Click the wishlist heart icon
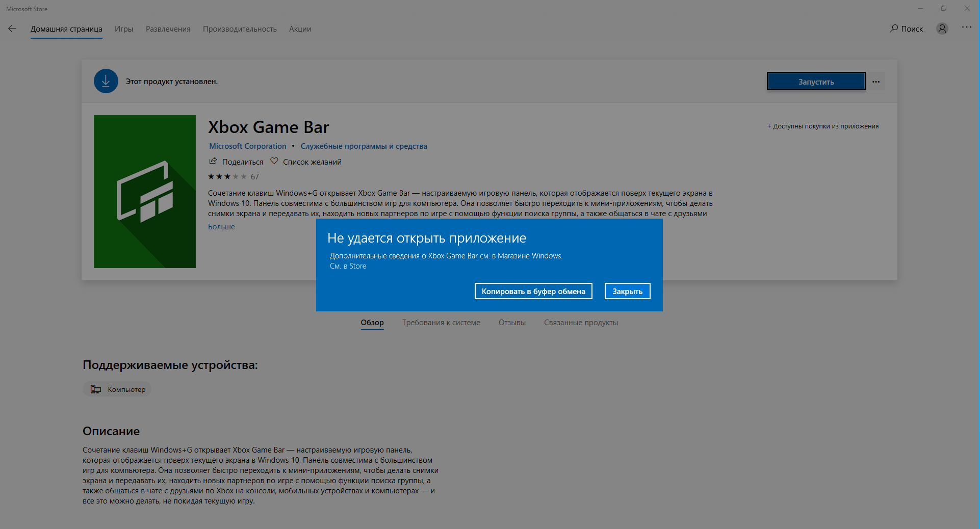 pos(274,161)
